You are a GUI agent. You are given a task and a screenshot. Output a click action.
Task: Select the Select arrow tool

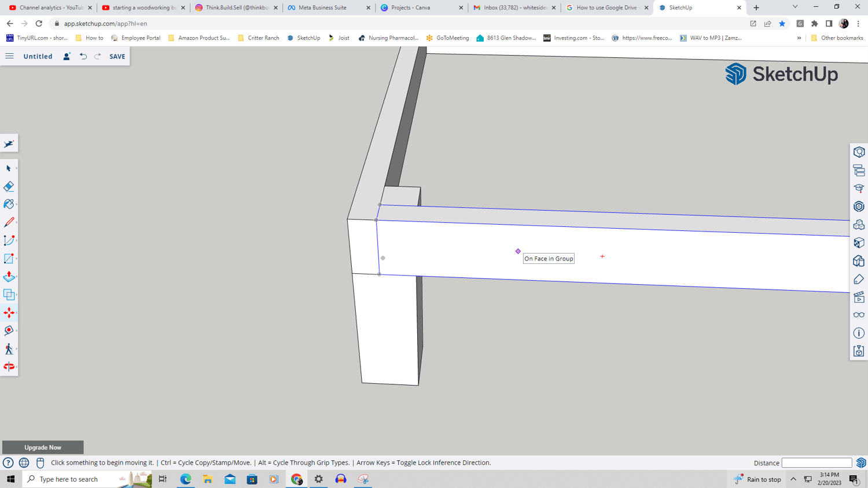click(9, 168)
